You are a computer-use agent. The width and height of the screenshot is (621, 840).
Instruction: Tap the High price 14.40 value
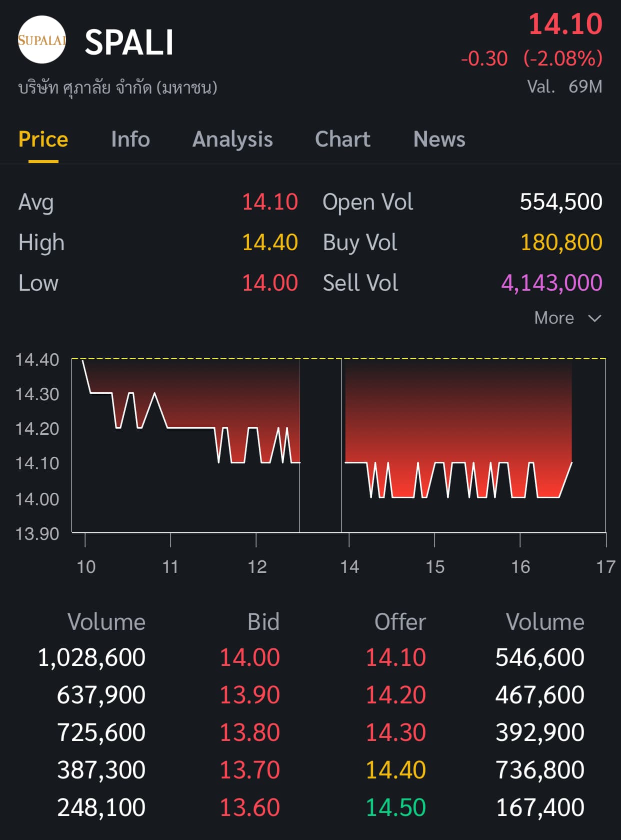(x=270, y=243)
